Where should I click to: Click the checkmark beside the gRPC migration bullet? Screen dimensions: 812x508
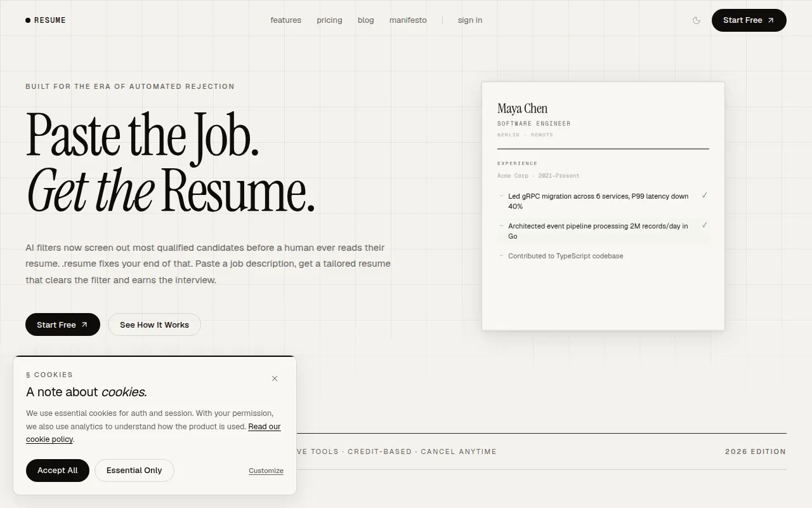(704, 196)
